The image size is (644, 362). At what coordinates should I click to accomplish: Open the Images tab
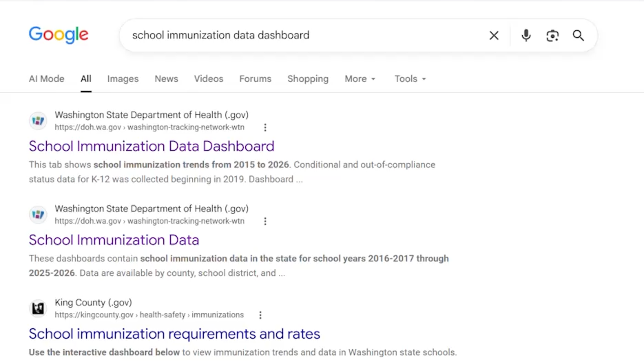click(x=123, y=79)
